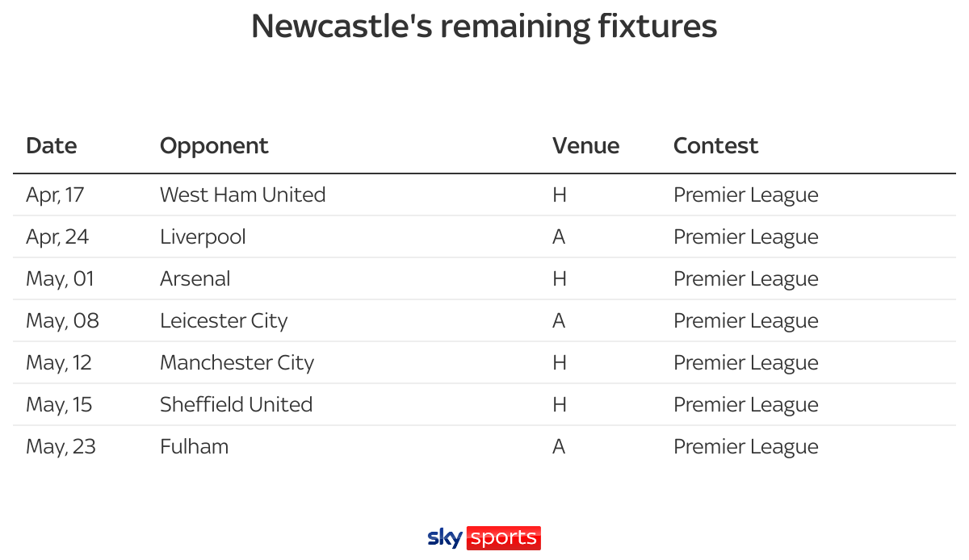Click the May, 01 date cell
This screenshot has width=969, height=560.
(60, 278)
